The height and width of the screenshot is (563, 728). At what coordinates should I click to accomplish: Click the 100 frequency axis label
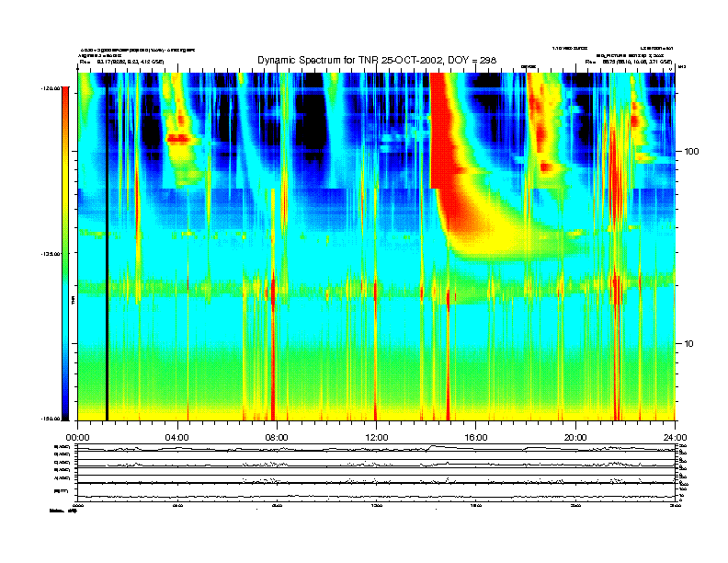tap(691, 152)
